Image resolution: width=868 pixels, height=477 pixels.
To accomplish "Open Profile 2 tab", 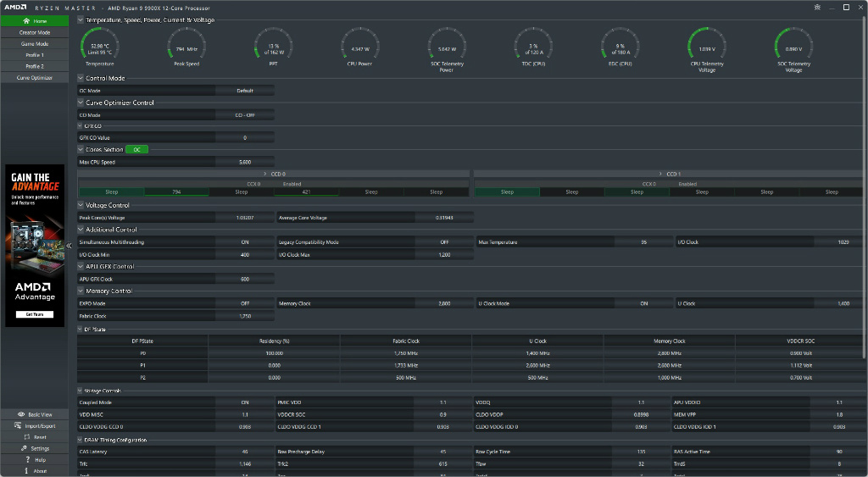I will tap(34, 66).
